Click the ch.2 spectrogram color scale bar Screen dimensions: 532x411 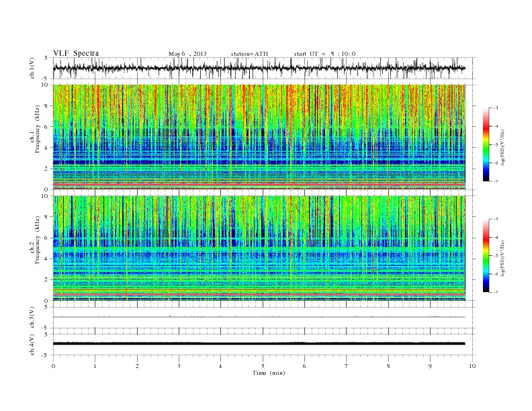(486, 255)
